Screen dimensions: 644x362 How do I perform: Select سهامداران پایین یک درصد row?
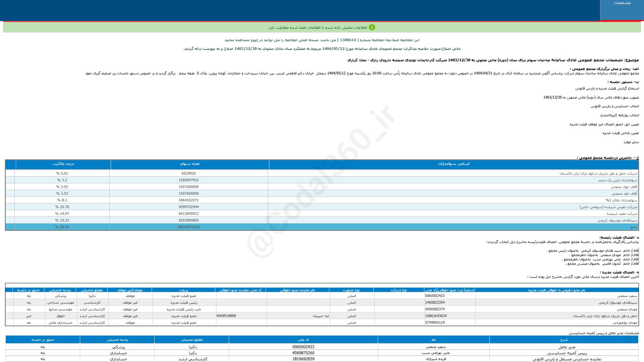[x=617, y=180]
